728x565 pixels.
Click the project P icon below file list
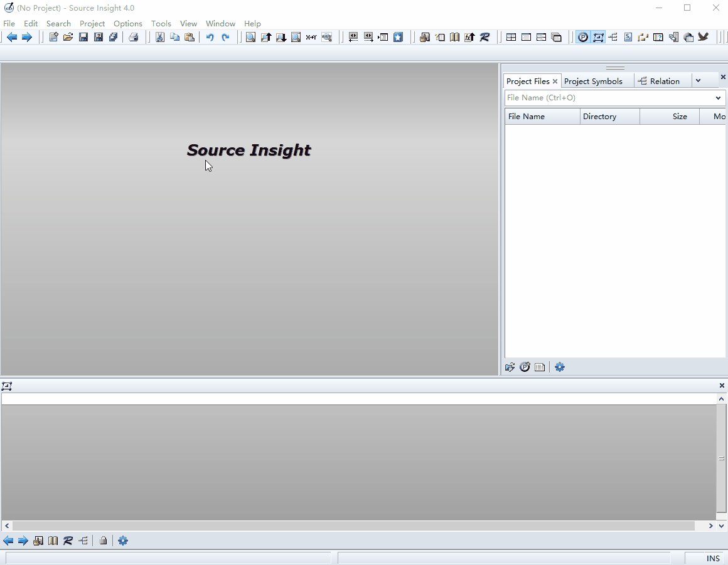point(525,367)
